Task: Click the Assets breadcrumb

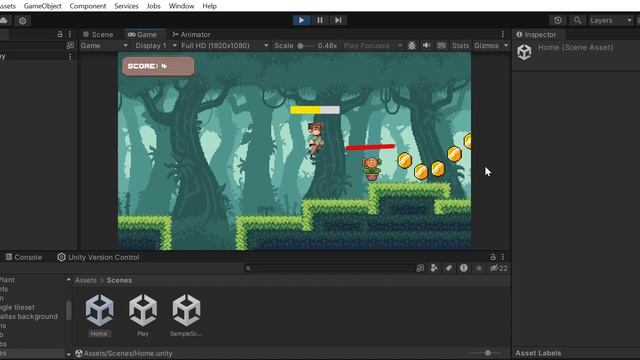Action: 86,280
